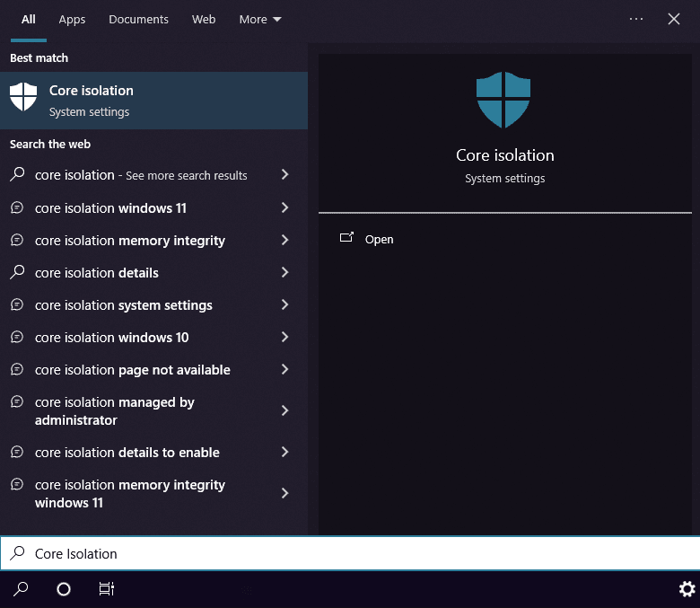The height and width of the screenshot is (608, 700).
Task: Chevron of short 'core isolation memory integrity' row
Action: (284, 241)
